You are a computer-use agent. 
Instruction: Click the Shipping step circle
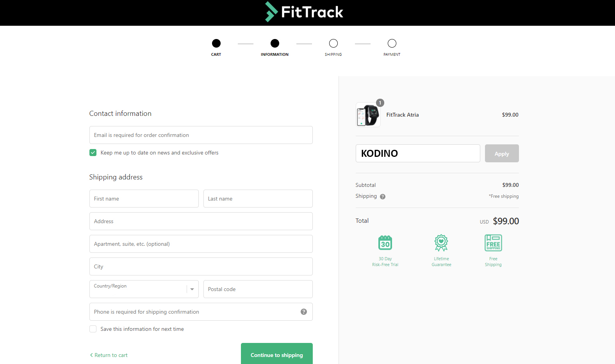pos(333,43)
